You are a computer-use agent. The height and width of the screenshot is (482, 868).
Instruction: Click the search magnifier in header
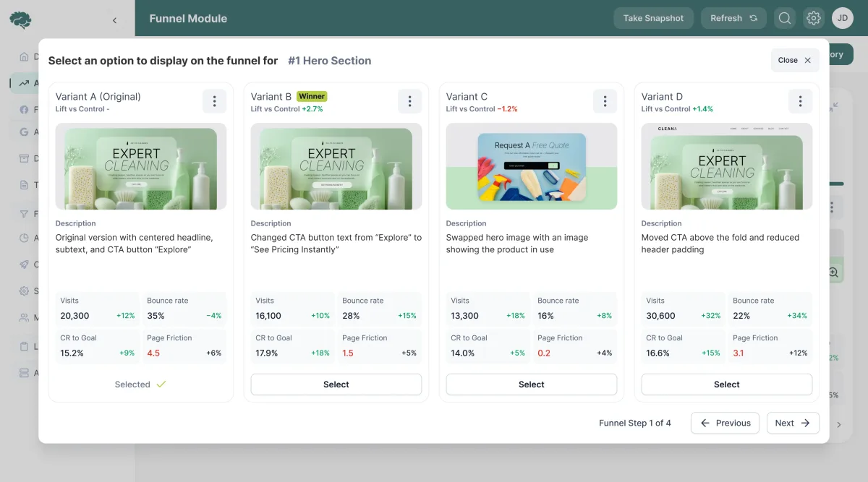785,18
